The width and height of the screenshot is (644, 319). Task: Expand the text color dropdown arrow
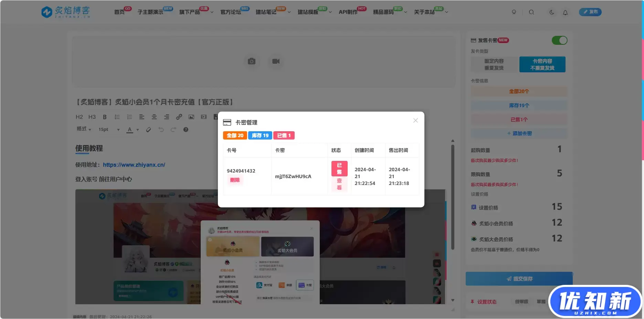point(138,130)
